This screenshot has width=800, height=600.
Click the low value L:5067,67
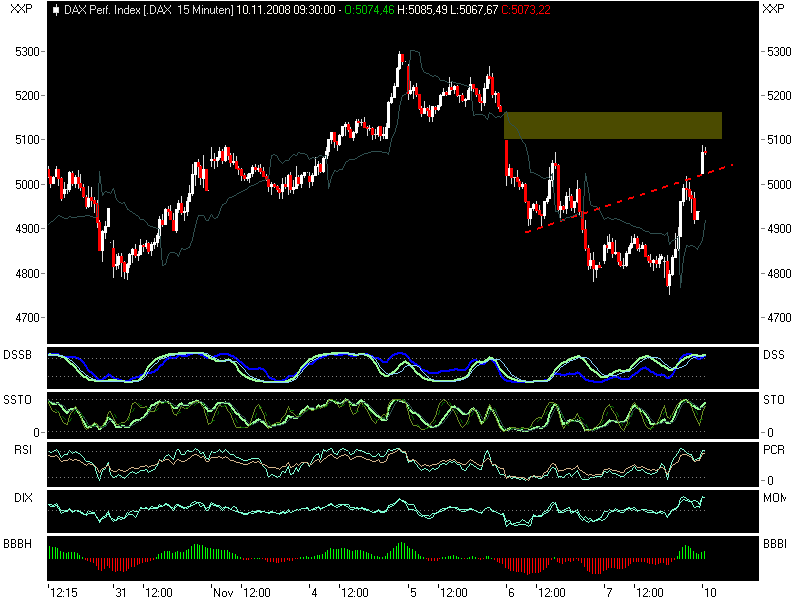474,10
